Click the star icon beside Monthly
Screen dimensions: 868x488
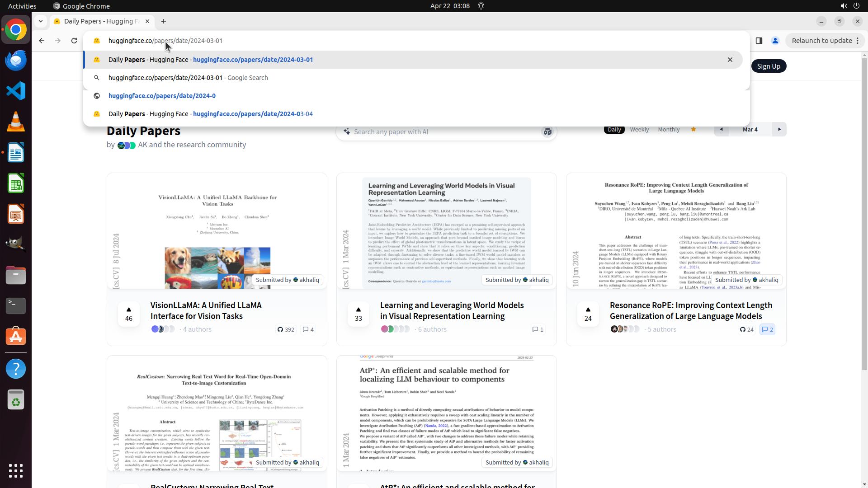click(x=693, y=129)
